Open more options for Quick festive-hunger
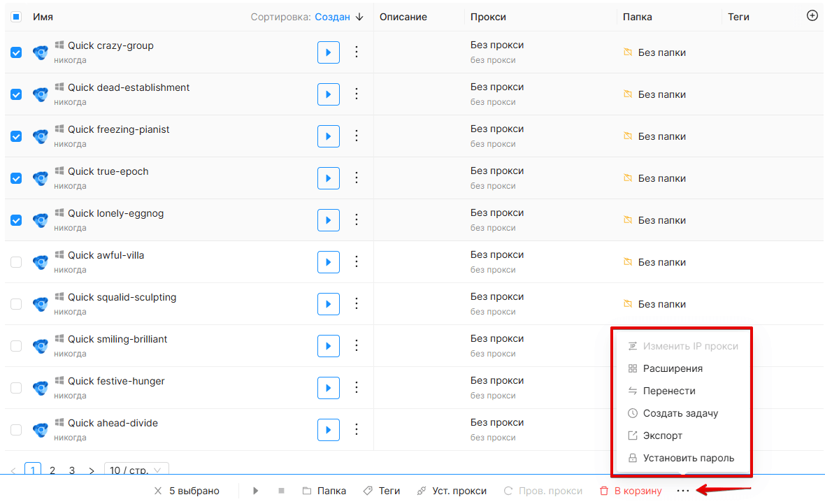Screen dimensions: 825x504 pos(356,387)
